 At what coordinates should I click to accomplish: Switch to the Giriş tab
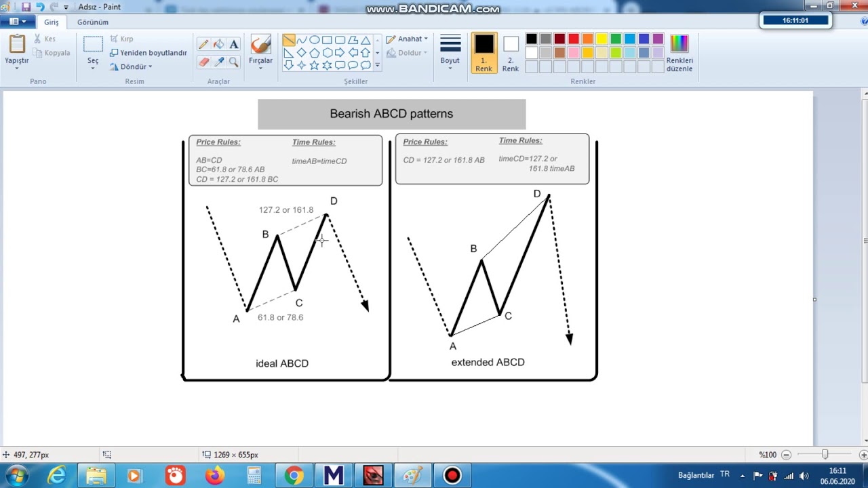[52, 22]
